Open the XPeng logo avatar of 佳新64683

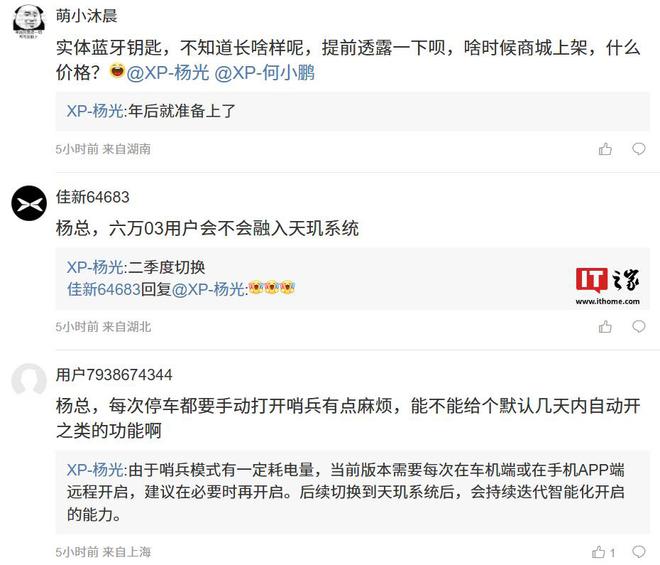tap(29, 203)
